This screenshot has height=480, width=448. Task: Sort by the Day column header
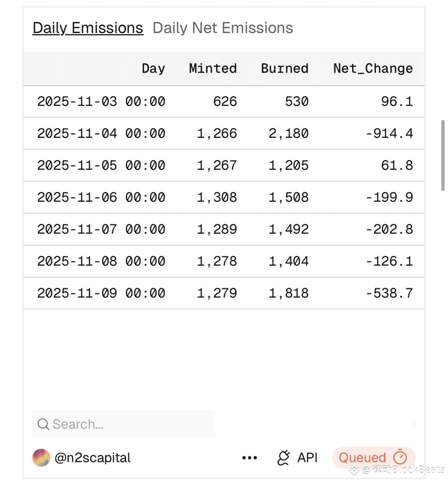153,69
